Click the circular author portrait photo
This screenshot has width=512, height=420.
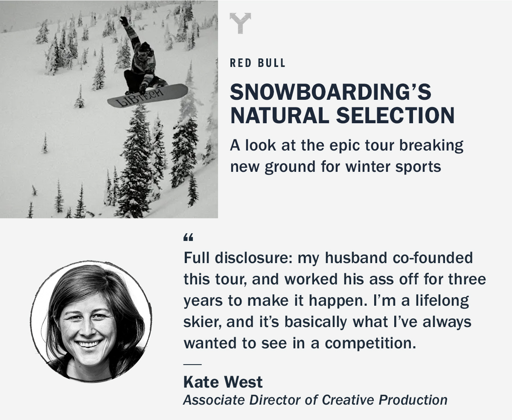(x=91, y=321)
